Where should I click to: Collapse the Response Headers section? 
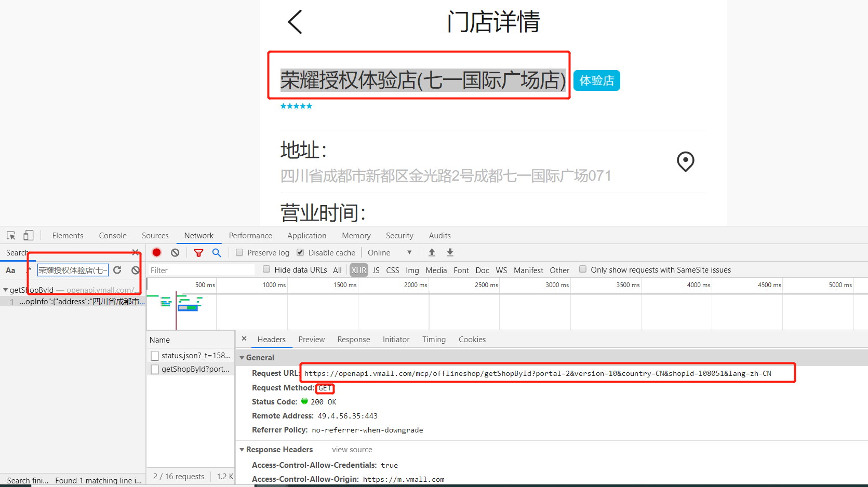[x=242, y=450]
